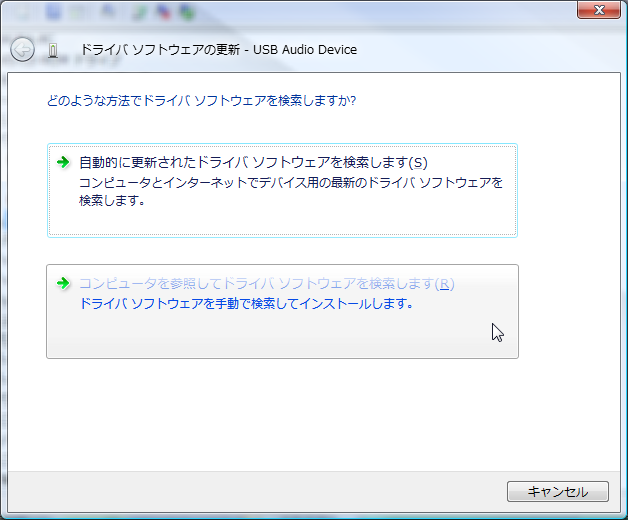Select automatic driver software search option
The height and width of the screenshot is (520, 628).
pyautogui.click(x=282, y=190)
